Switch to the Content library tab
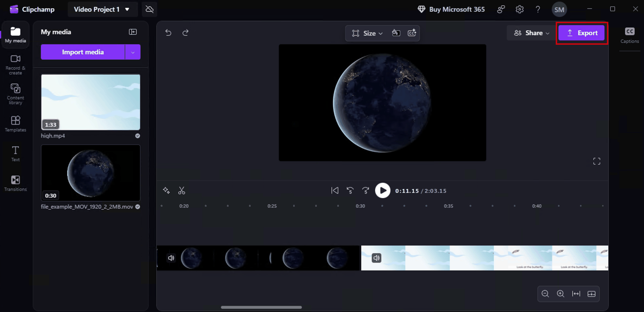The width and height of the screenshot is (644, 312). 16,94
